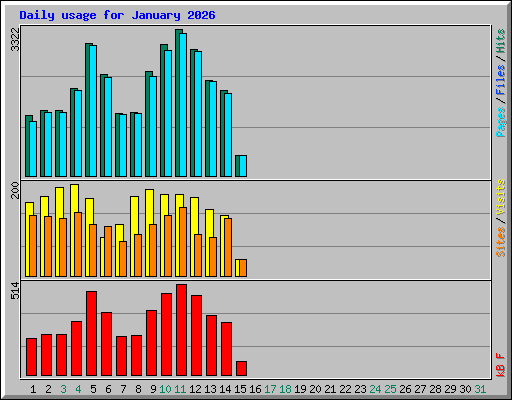Click the orange 'Sites' legend label
Screen dimensions: 512x400
[500, 242]
